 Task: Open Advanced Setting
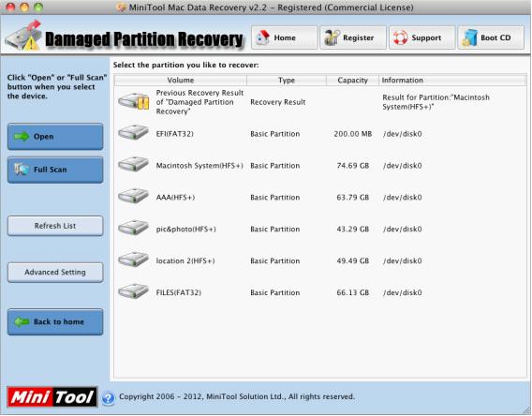click(55, 272)
